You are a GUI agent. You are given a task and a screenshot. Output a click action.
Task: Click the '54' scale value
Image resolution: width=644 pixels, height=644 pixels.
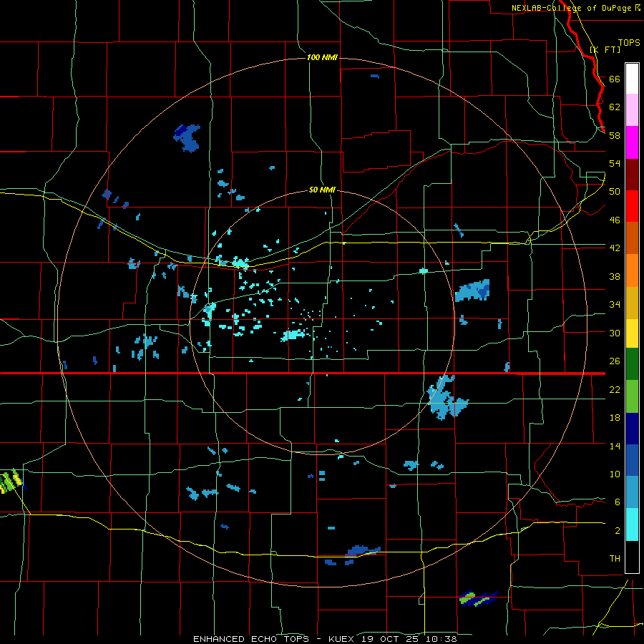[x=615, y=163]
